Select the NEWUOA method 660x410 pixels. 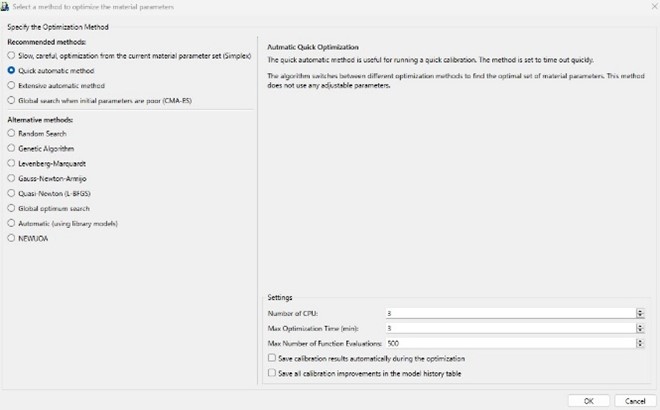pos(11,238)
